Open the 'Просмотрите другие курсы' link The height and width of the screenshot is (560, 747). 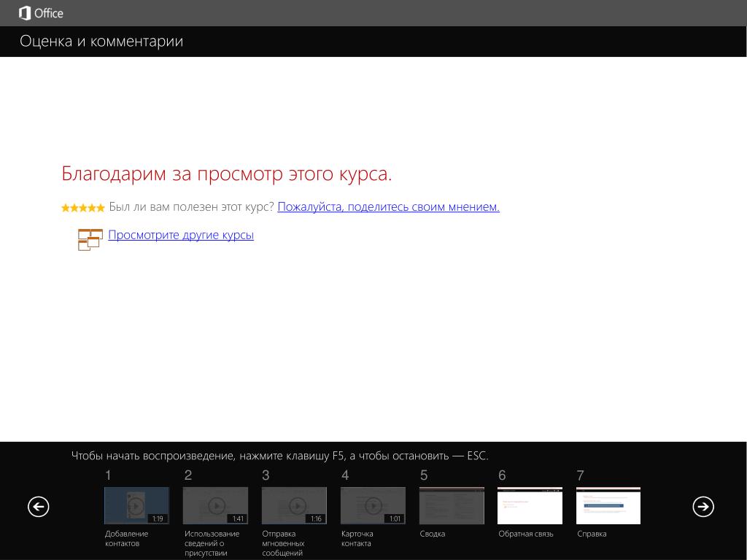pos(181,235)
